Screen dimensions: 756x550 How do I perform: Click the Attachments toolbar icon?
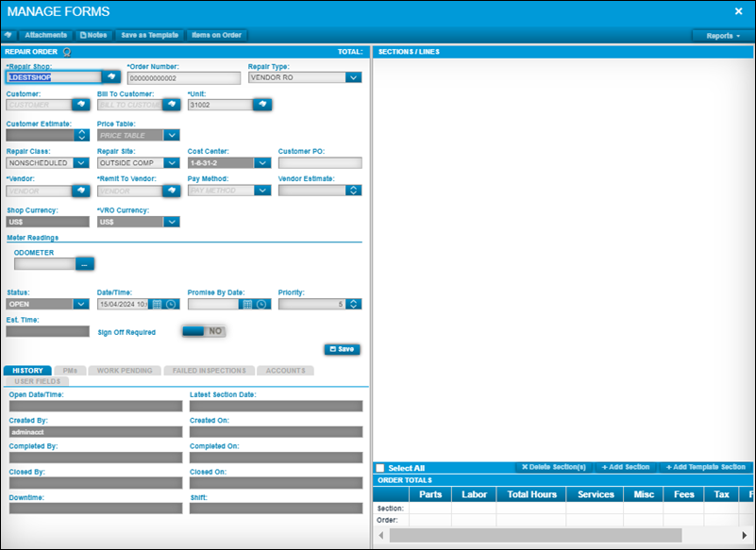click(x=45, y=35)
